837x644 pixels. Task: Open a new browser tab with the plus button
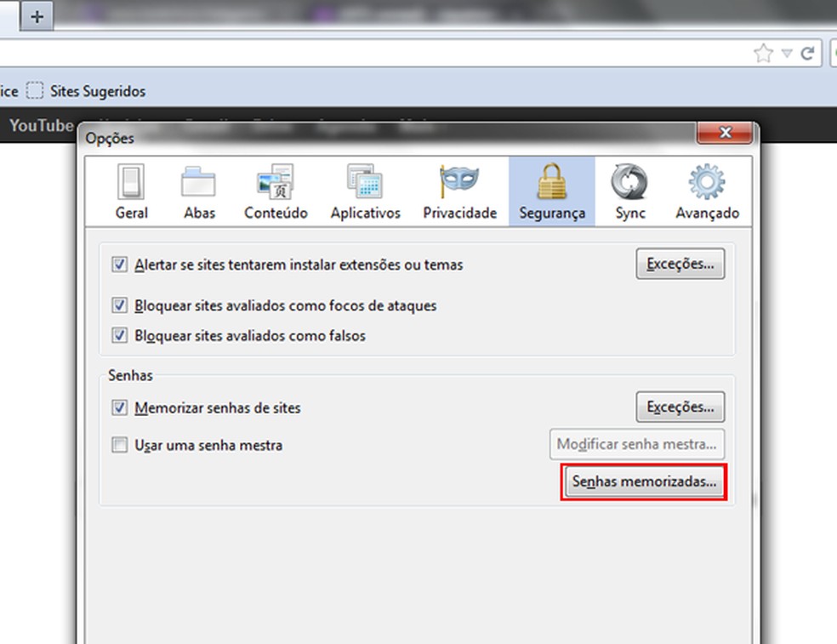tap(37, 16)
